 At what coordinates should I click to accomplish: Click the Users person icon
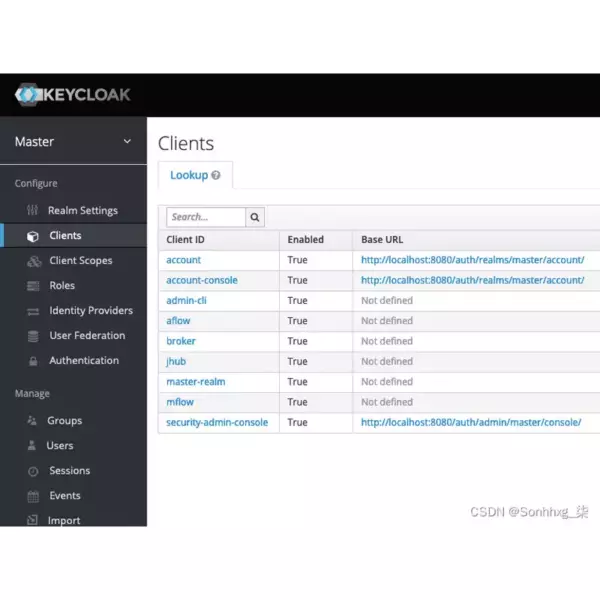pyautogui.click(x=32, y=445)
